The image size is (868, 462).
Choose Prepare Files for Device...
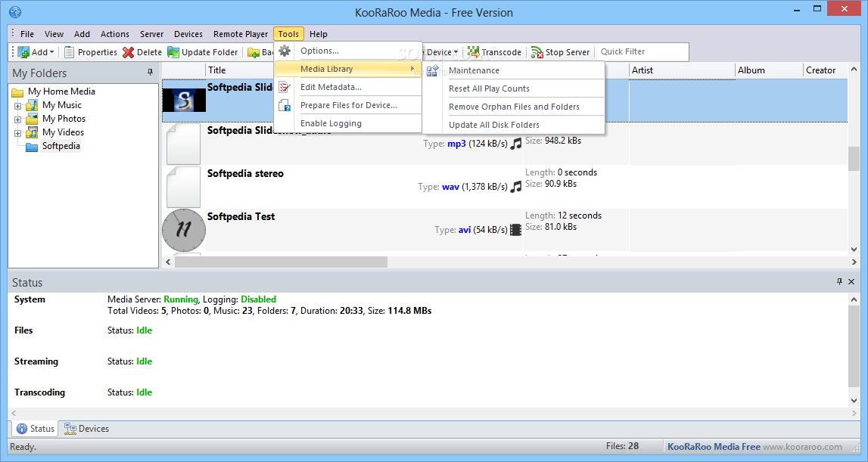[x=348, y=105]
